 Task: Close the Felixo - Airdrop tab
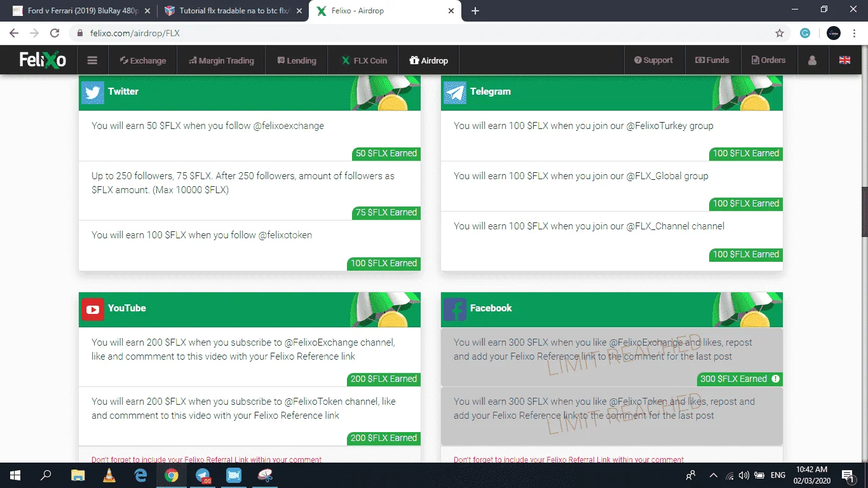coord(451,11)
